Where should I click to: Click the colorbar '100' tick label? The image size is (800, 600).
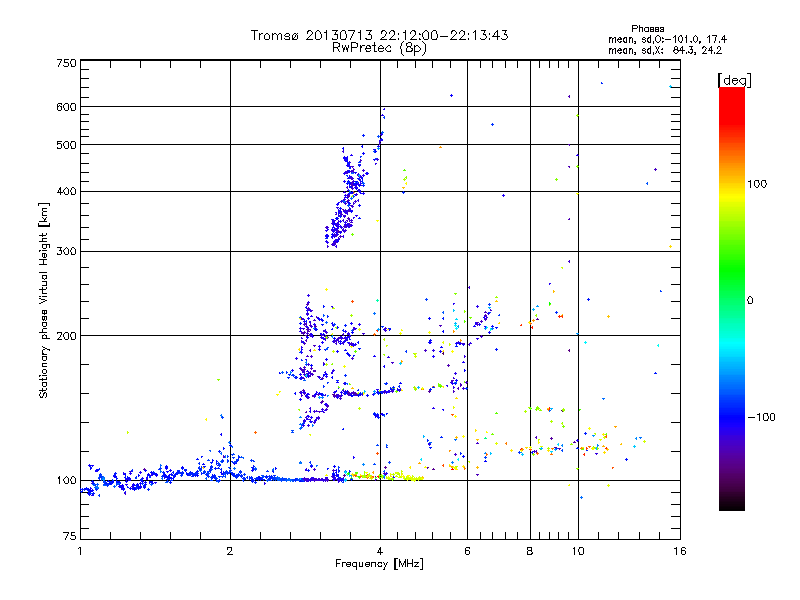757,184
